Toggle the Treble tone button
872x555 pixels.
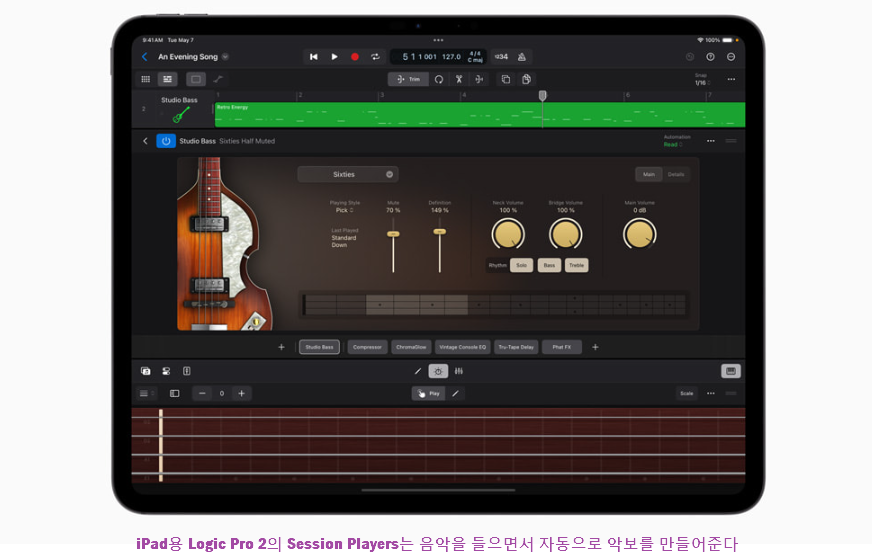[576, 265]
